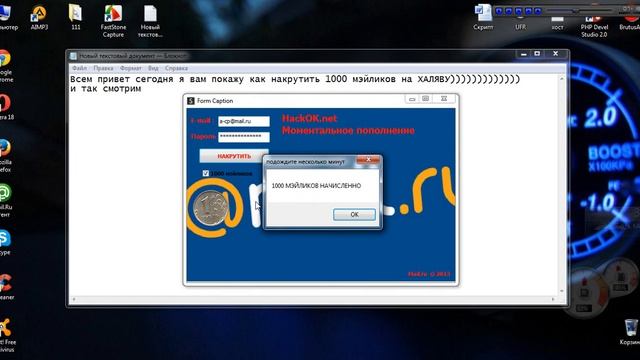
Task: Close the подождите несколько минут dialog
Action: click(368, 160)
